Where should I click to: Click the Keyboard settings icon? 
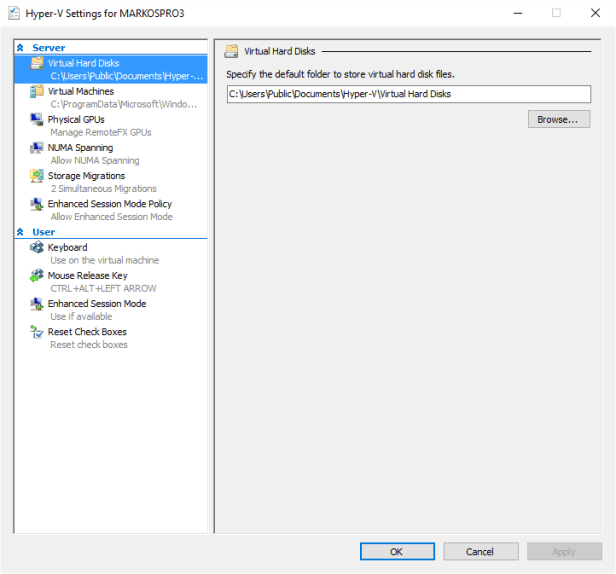coord(37,248)
